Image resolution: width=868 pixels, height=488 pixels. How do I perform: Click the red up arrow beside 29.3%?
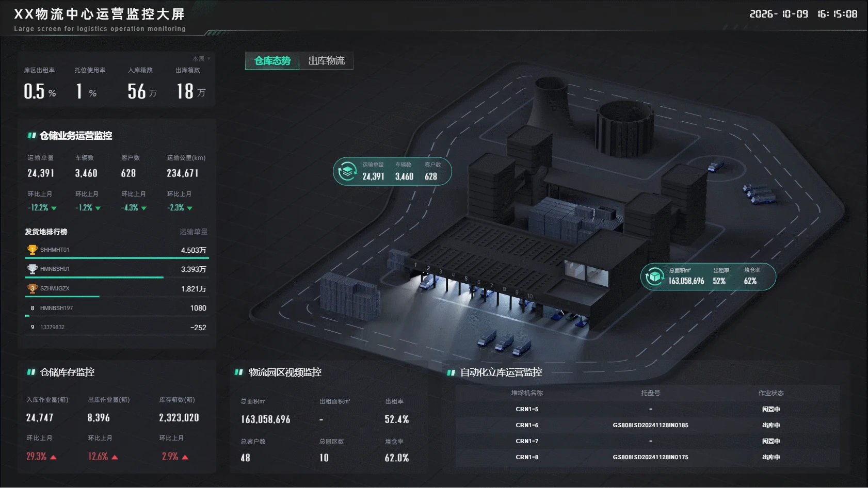(54, 457)
